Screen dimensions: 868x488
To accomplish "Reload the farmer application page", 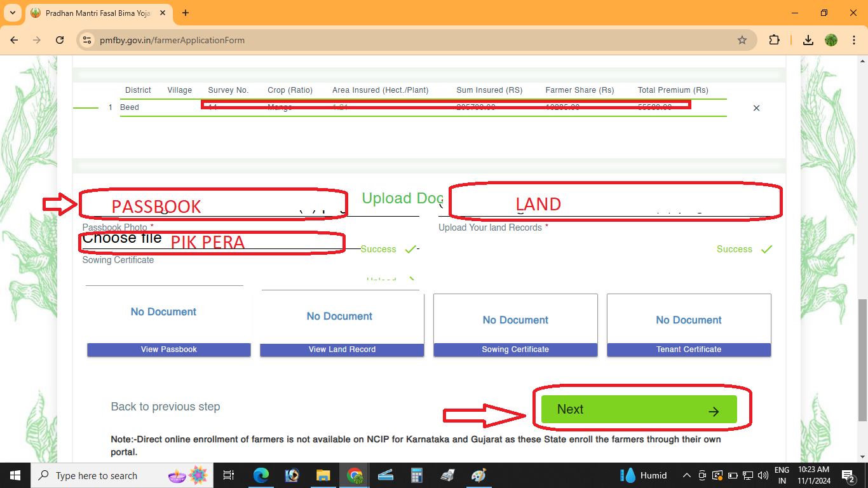I will point(60,39).
